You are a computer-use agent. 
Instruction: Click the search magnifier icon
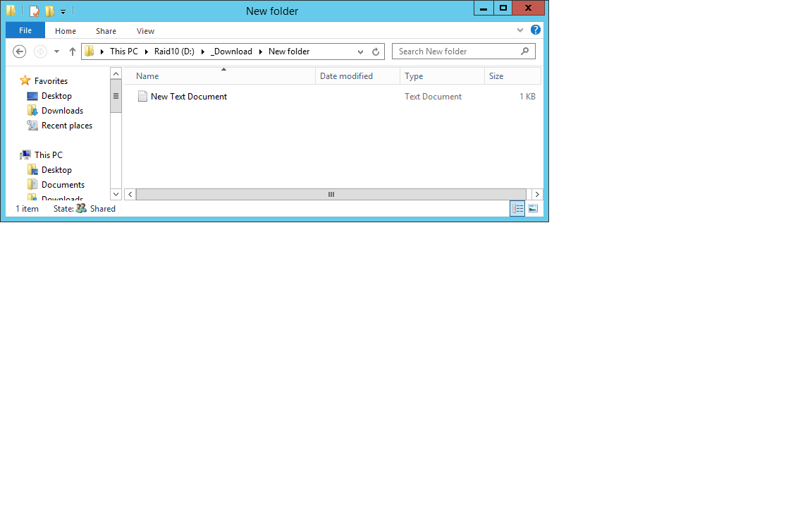point(525,52)
